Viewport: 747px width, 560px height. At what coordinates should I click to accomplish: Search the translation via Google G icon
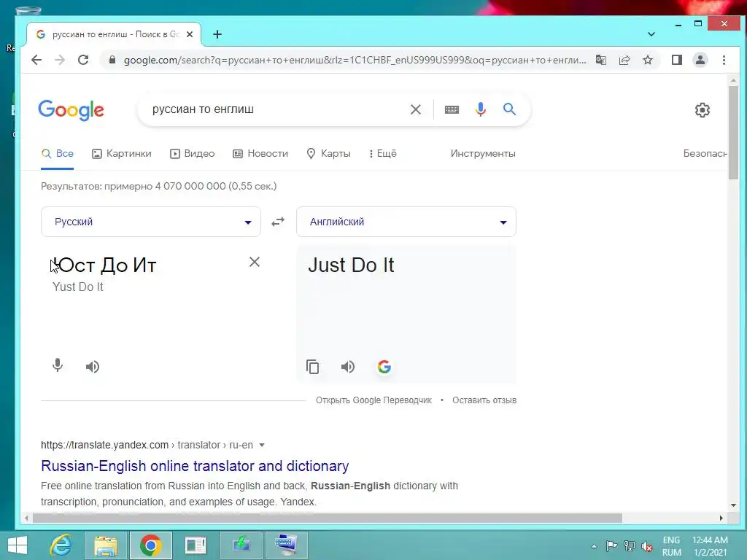pos(384,367)
